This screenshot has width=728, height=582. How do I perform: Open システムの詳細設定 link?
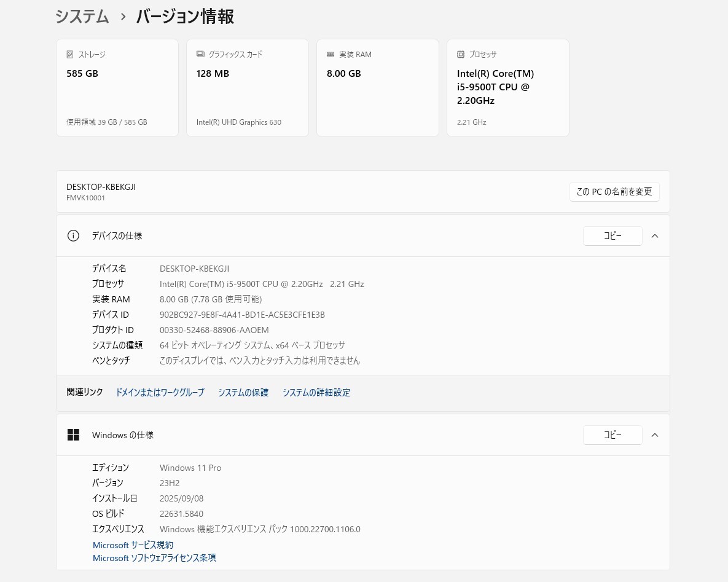tap(316, 392)
